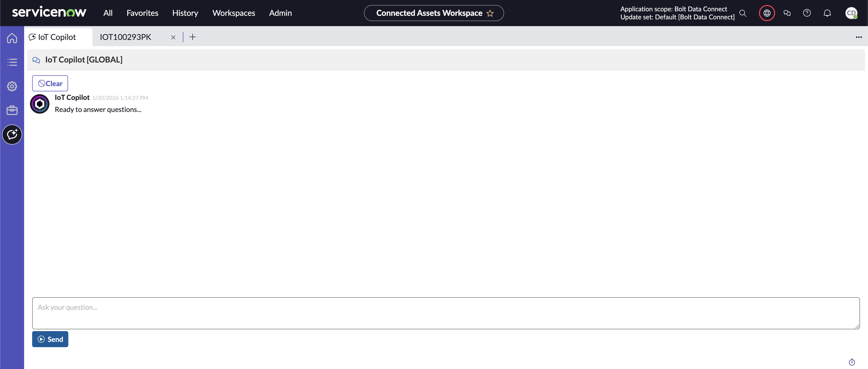The image size is (868, 369).
Task: Add a new workspace tab
Action: pos(192,37)
